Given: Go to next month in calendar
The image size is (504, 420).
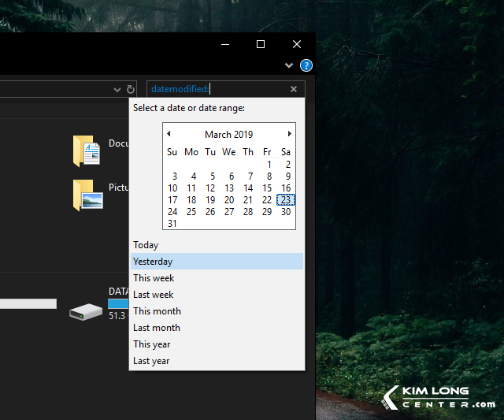Looking at the screenshot, I should point(290,134).
